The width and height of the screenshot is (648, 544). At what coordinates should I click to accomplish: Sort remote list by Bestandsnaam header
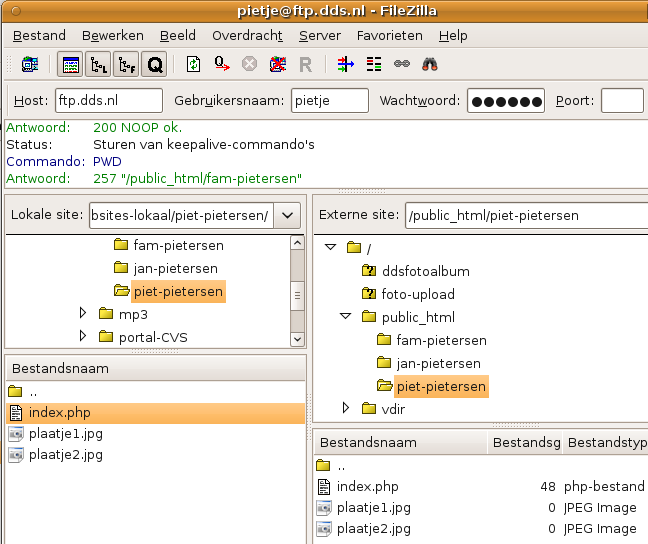(x=401, y=443)
